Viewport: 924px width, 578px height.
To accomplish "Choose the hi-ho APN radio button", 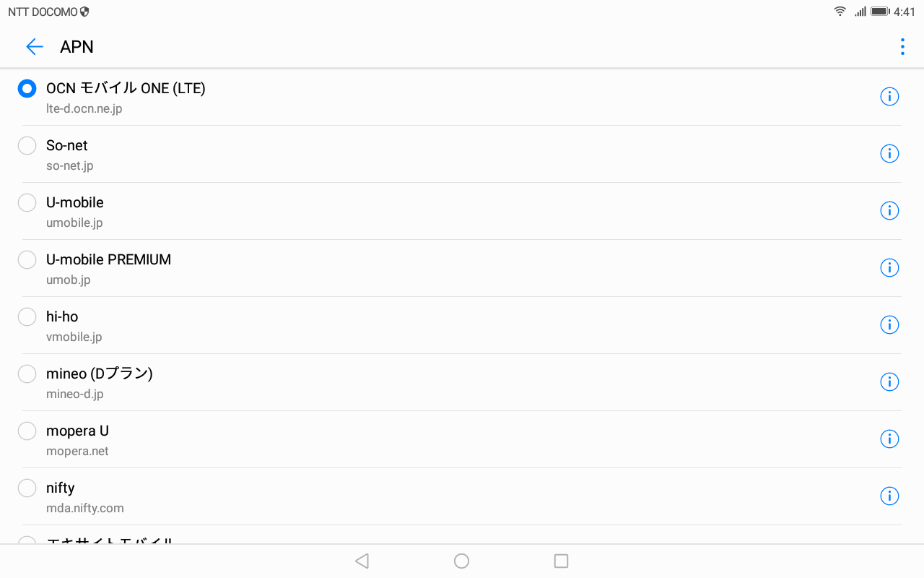I will click(x=27, y=317).
